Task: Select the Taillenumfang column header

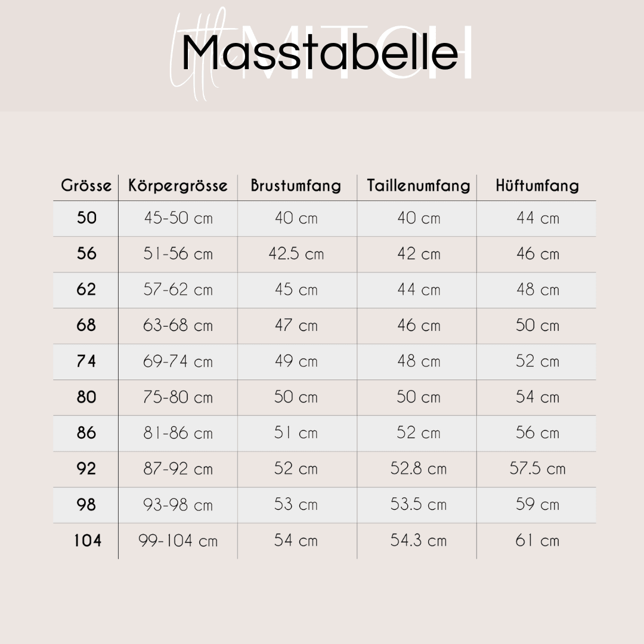Action: (x=418, y=185)
